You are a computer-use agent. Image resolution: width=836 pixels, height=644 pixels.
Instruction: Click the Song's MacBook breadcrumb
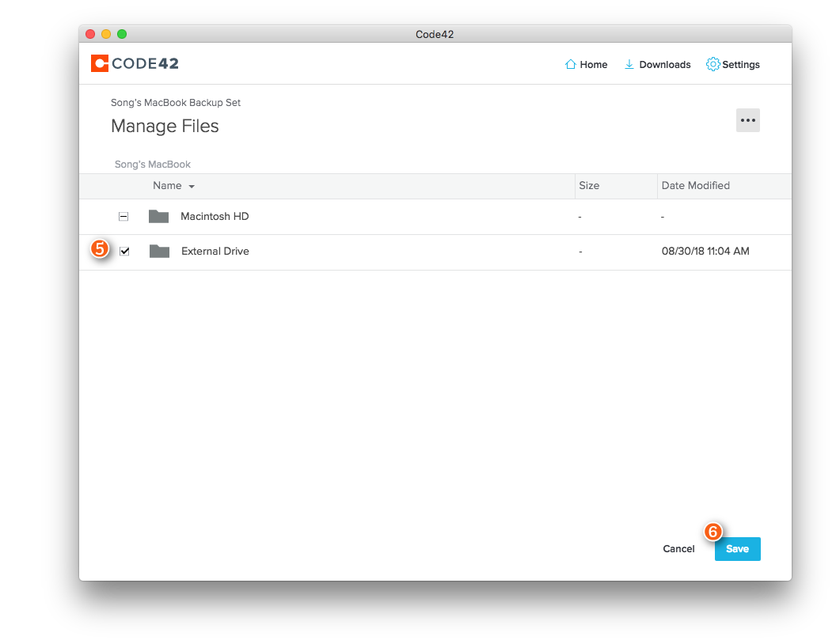[x=153, y=164]
